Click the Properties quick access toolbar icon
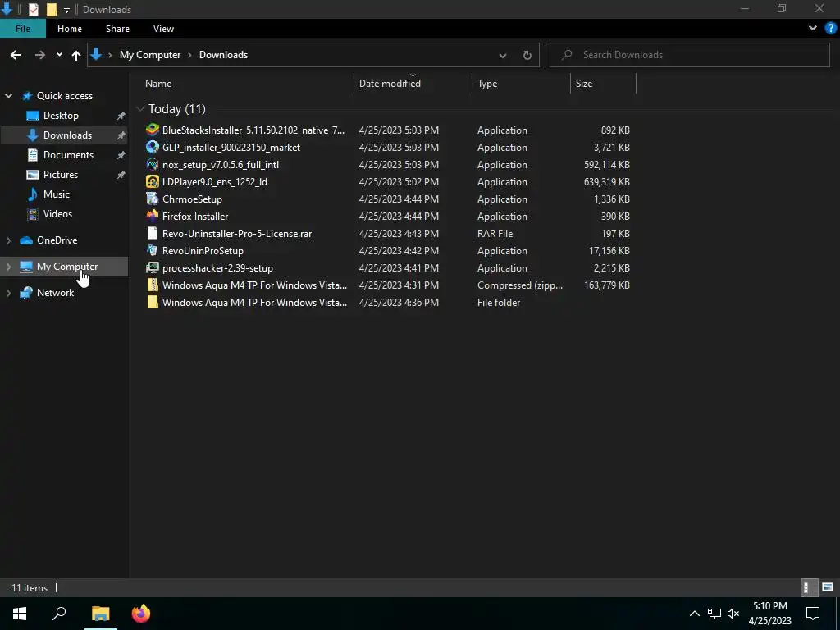 click(x=33, y=9)
